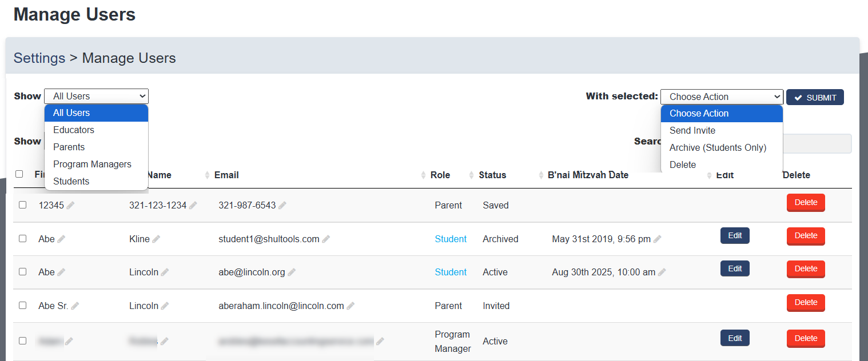Choose Program Managers from the Show list
This screenshot has width=868, height=361.
coord(92,165)
